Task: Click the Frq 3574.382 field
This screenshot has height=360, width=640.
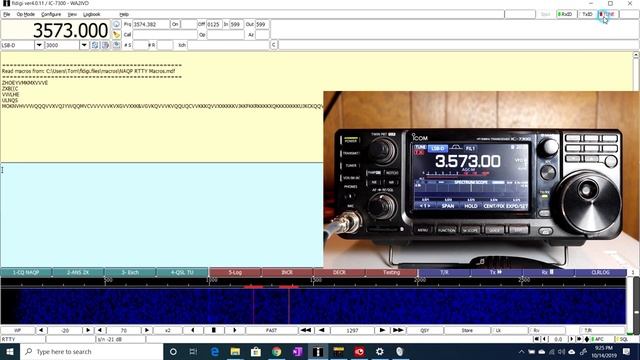Action: pos(151,24)
